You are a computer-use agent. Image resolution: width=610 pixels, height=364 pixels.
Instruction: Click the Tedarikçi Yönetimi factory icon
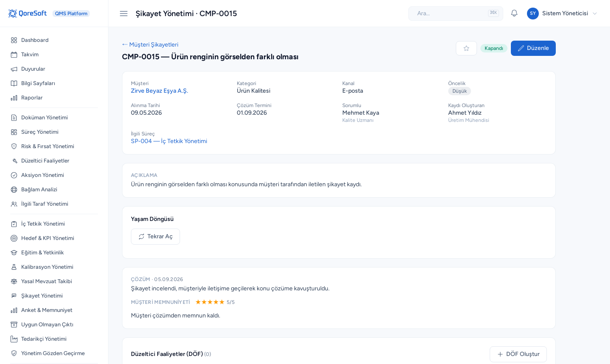pos(14,339)
